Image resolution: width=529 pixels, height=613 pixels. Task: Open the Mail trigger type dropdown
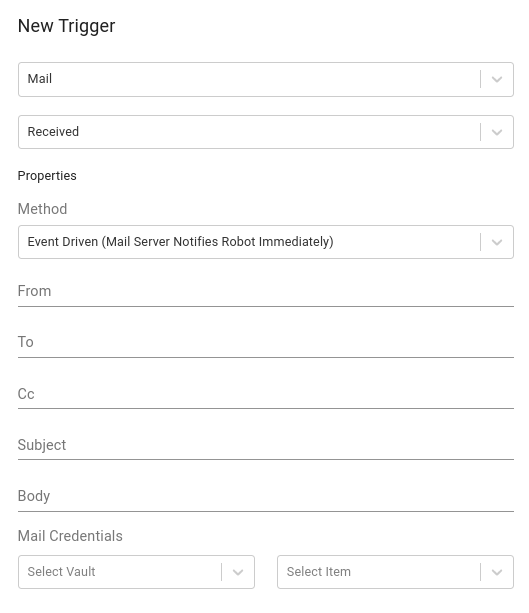[x=265, y=79]
